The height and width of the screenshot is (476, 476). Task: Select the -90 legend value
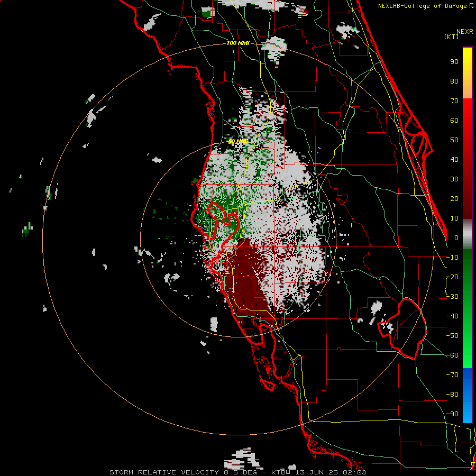click(x=452, y=414)
